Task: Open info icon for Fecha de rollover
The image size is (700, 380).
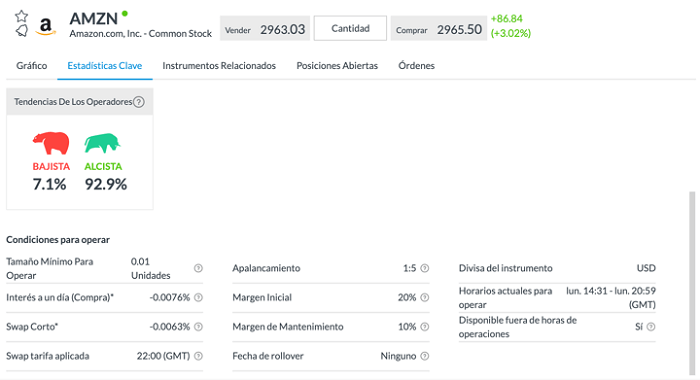Action: (x=425, y=356)
